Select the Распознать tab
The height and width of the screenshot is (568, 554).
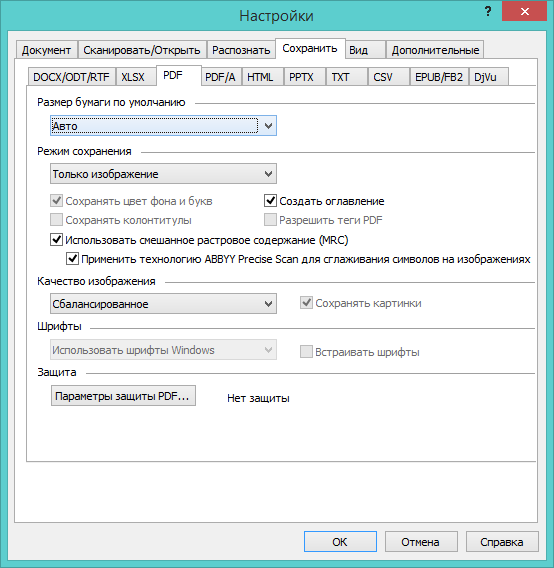(241, 50)
